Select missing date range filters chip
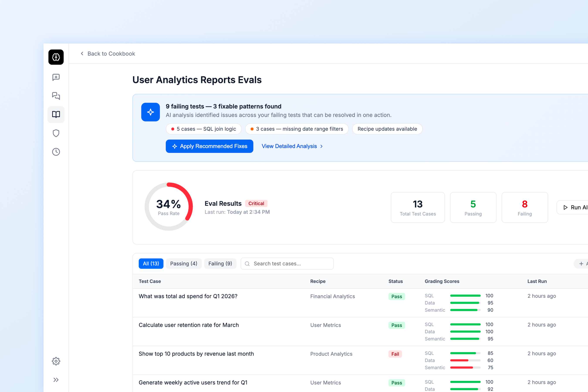The width and height of the screenshot is (588, 392). (297, 129)
